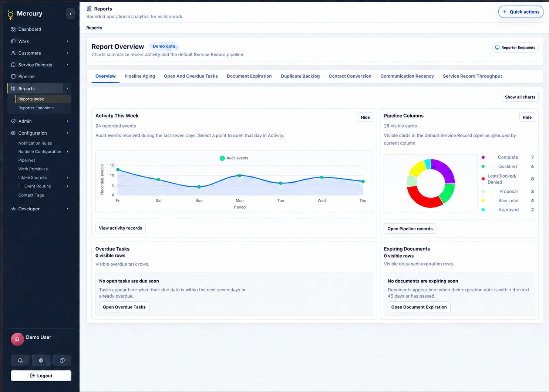Expand the Customers menu arrow

67,53
